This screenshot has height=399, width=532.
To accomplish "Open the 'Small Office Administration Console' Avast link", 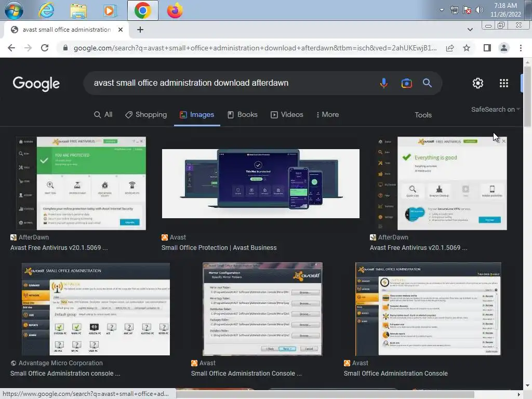I will tap(395, 373).
